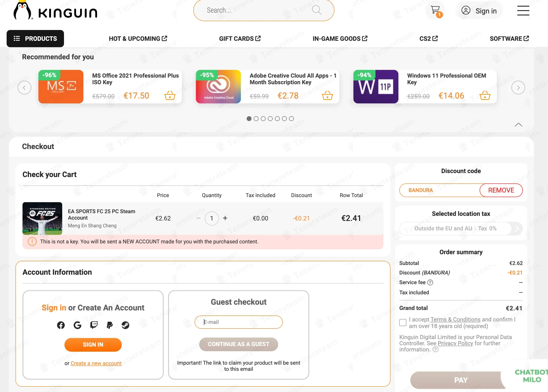Show next recommended products arrow
This screenshot has width=548, height=392.
518,88
